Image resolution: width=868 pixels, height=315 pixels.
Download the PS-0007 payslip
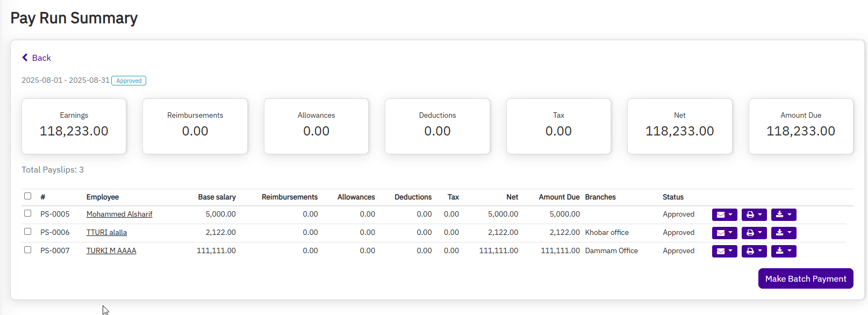point(783,251)
